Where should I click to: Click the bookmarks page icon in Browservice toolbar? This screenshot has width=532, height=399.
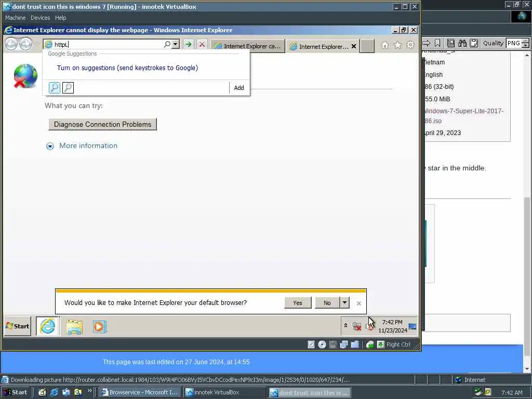click(450, 43)
